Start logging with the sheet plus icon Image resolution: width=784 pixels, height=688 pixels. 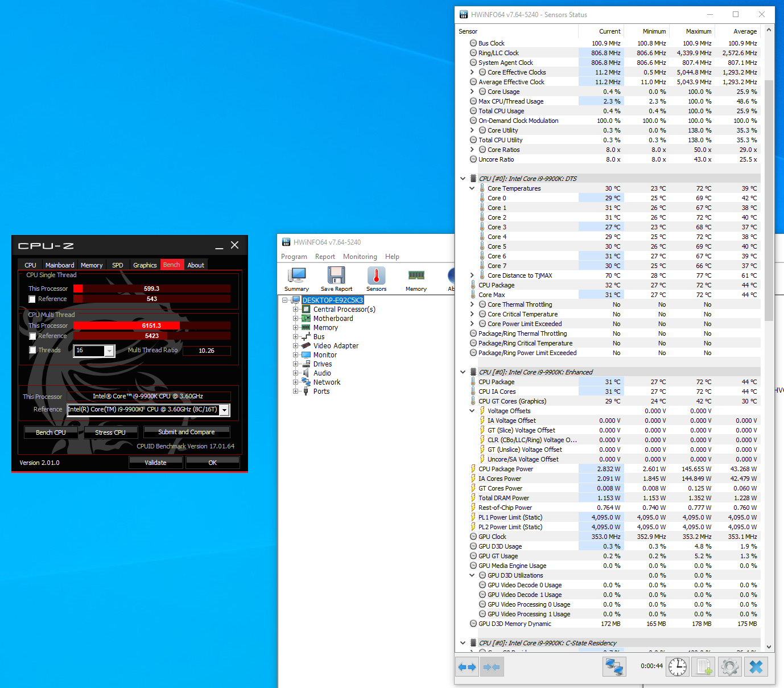click(x=704, y=666)
